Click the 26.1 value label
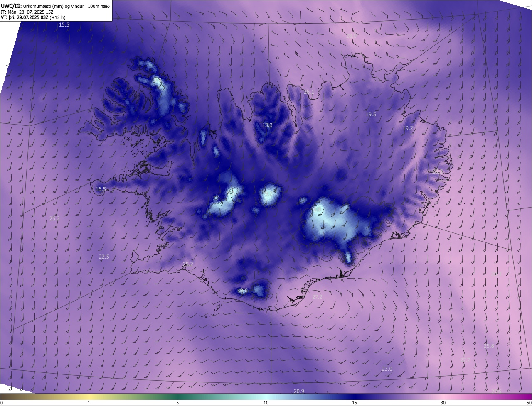This screenshot has height=406, width=532. coord(308,92)
